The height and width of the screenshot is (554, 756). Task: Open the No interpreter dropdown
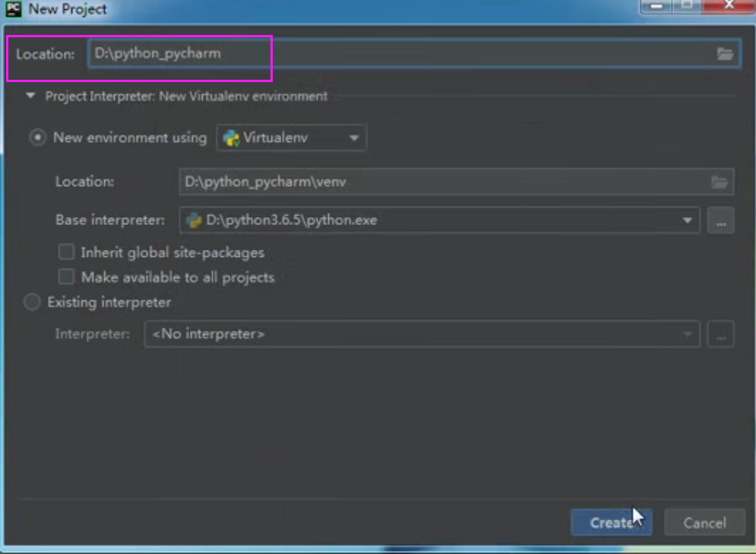point(422,334)
